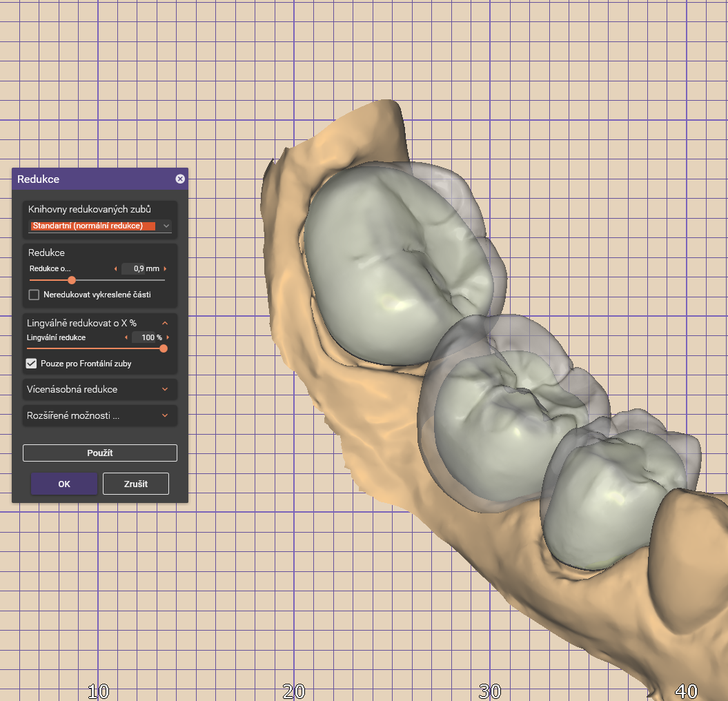The width and height of the screenshot is (728, 701).
Task: Confirm reduction with the OK button
Action: pyautogui.click(x=64, y=484)
